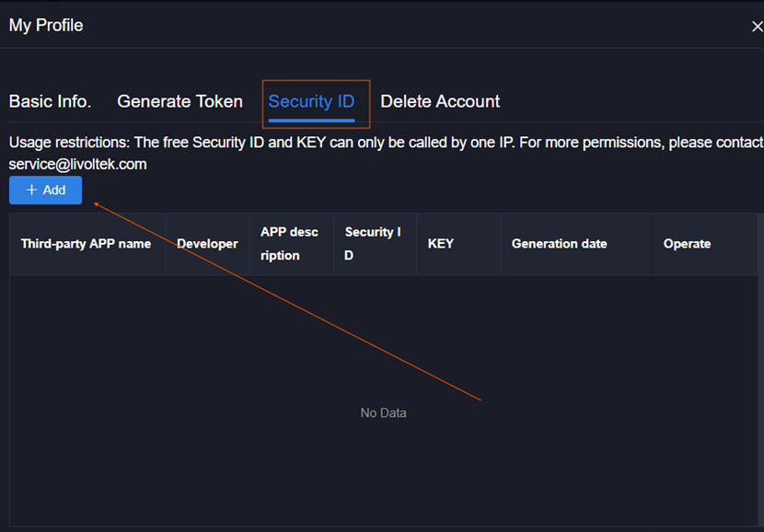Click the Third-party APP name column header
The width and height of the screenshot is (764, 532).
tap(86, 244)
